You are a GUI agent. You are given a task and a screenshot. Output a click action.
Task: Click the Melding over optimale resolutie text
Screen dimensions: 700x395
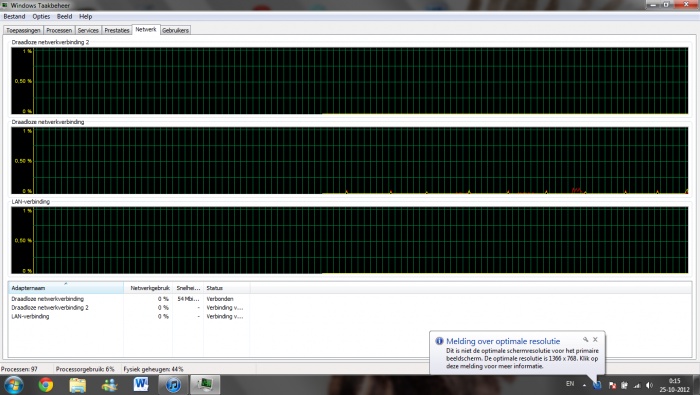[503, 341]
